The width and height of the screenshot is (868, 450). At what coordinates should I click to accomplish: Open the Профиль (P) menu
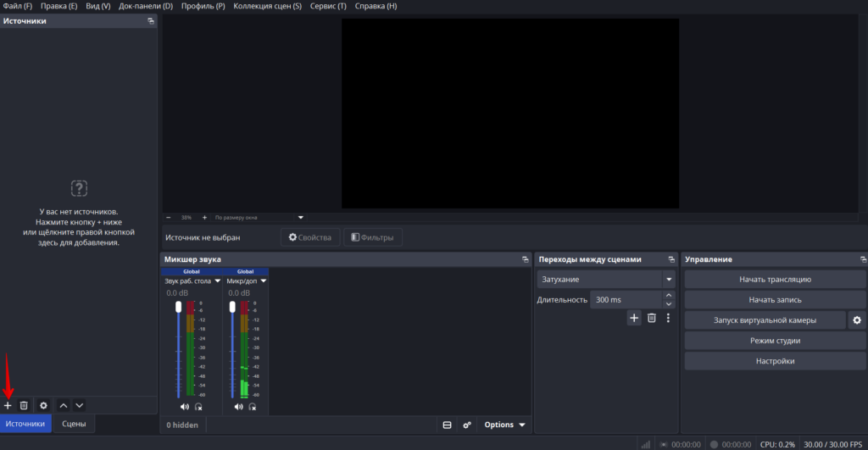(x=203, y=6)
